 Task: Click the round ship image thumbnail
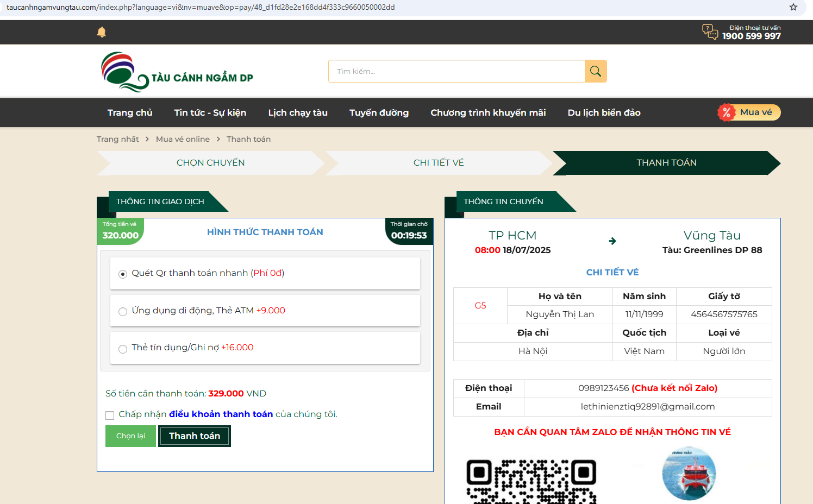689,474
